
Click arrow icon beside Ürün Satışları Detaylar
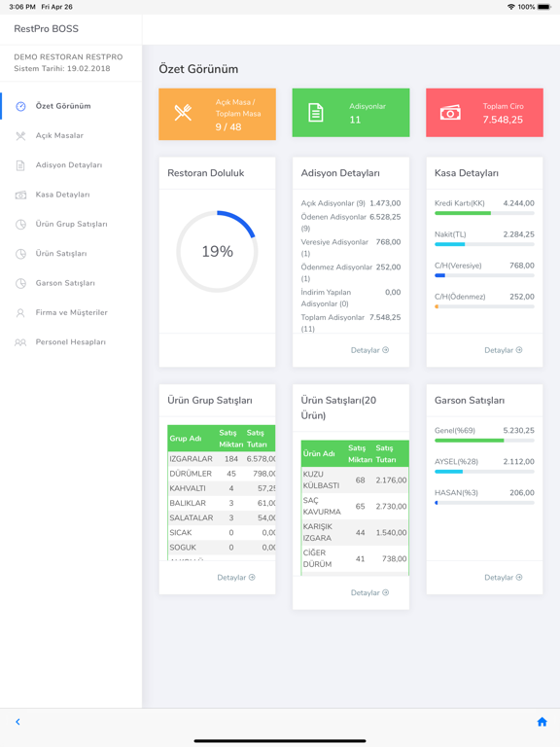386,592
